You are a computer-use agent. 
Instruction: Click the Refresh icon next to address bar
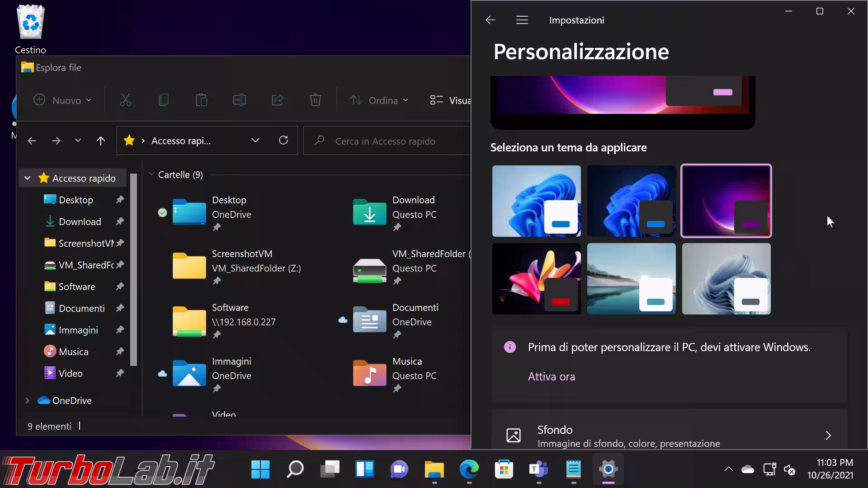pyautogui.click(x=283, y=141)
